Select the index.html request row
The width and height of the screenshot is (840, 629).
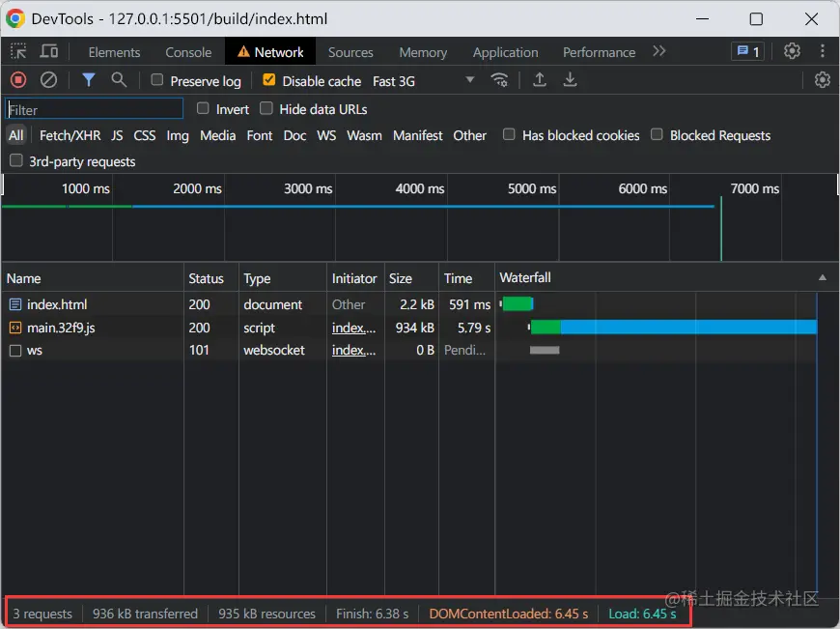420,304
